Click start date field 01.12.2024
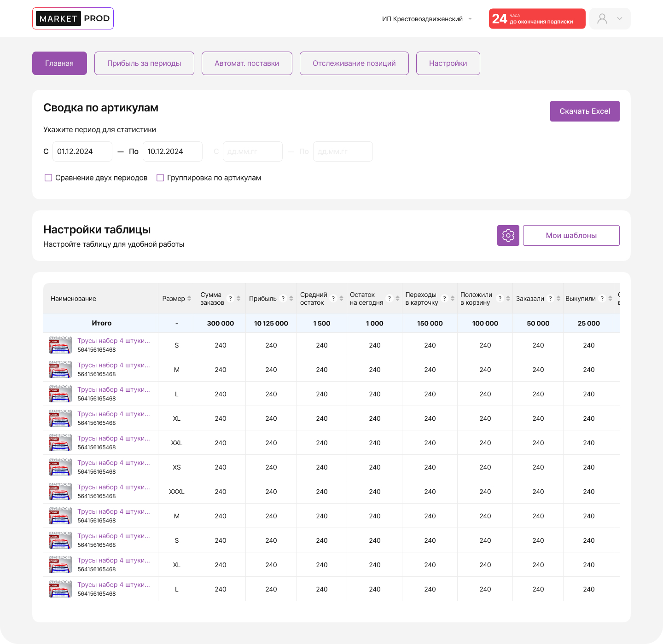This screenshot has height=644, width=663. tap(82, 151)
